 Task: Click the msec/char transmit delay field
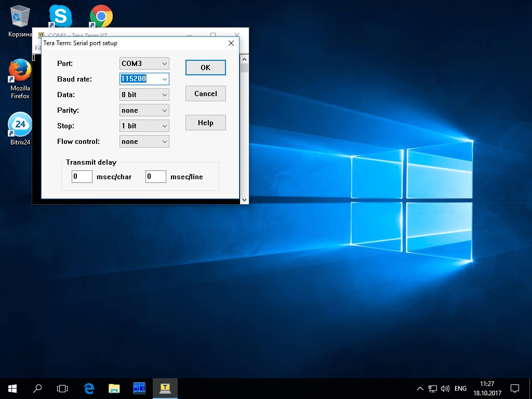pos(82,177)
